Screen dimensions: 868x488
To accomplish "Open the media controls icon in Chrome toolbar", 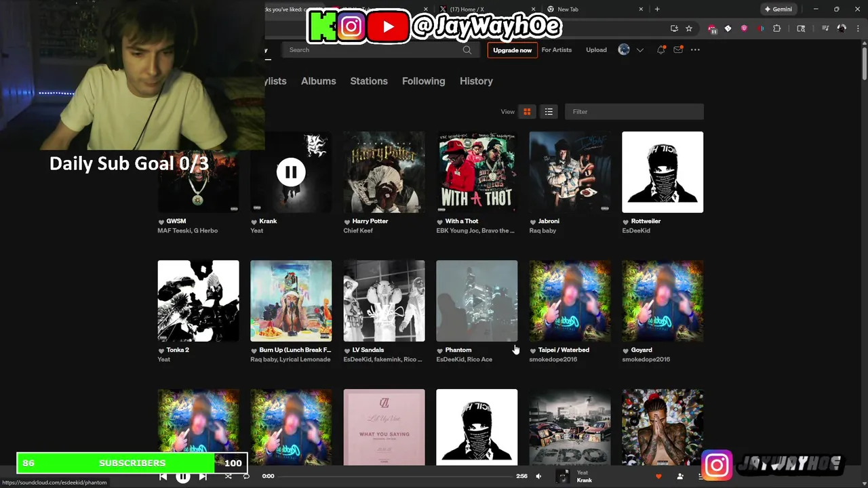I will click(x=825, y=28).
